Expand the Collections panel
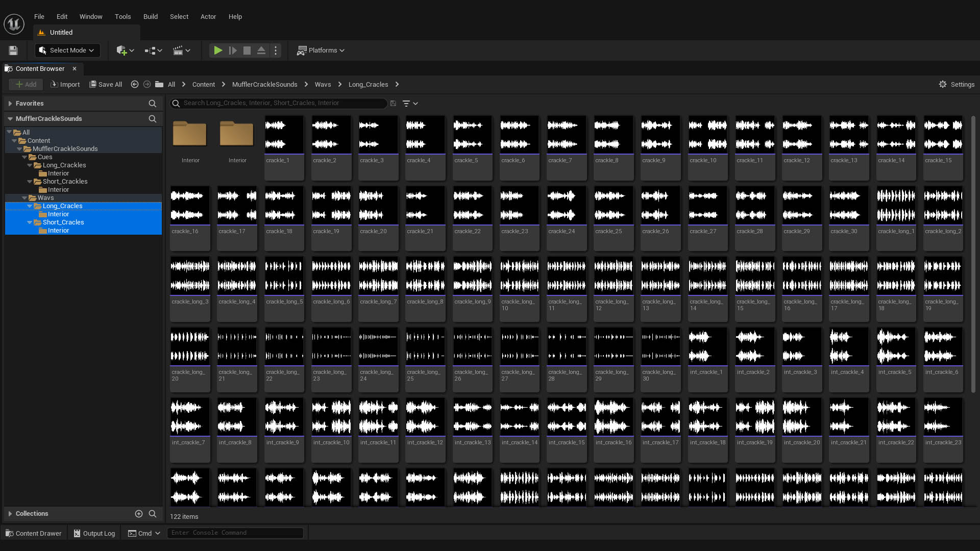 (x=10, y=514)
